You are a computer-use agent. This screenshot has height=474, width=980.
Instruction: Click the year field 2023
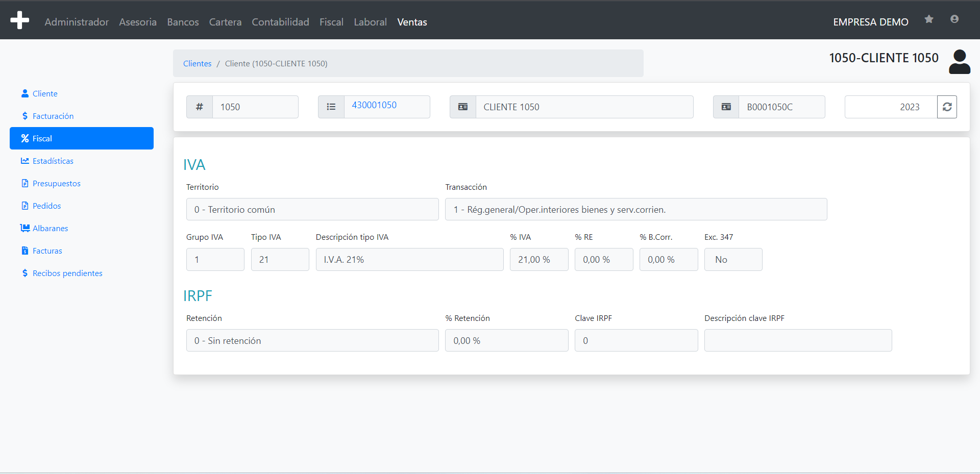pos(891,107)
